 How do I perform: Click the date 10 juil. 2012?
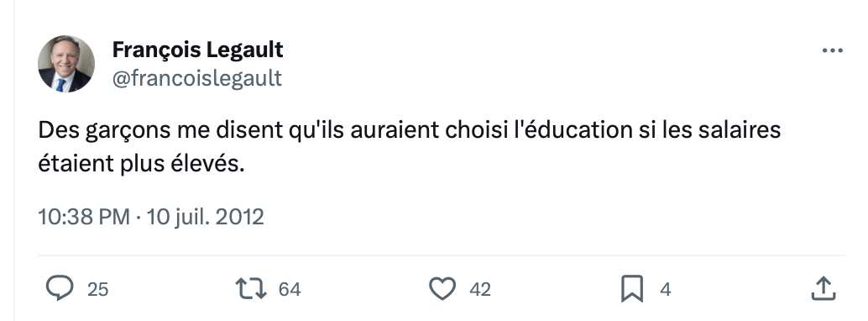click(x=206, y=216)
